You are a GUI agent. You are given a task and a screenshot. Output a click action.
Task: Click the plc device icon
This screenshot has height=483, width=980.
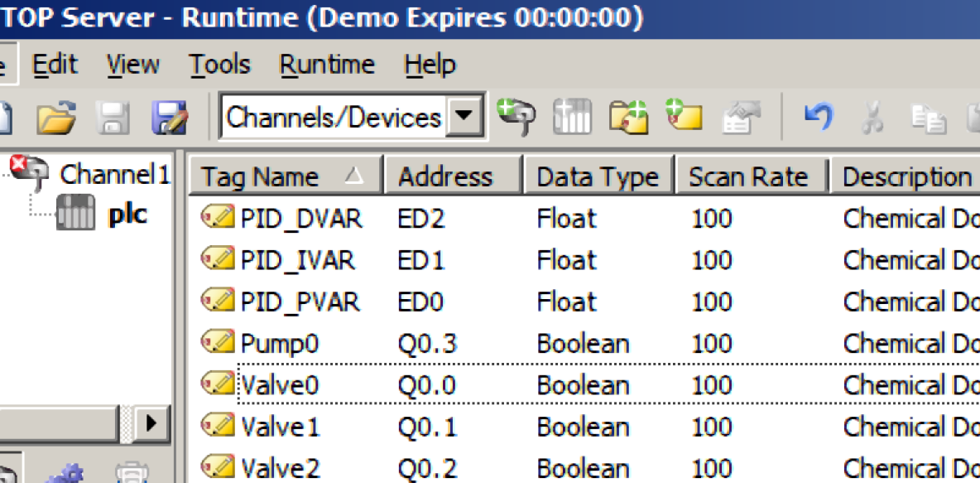coord(75,213)
